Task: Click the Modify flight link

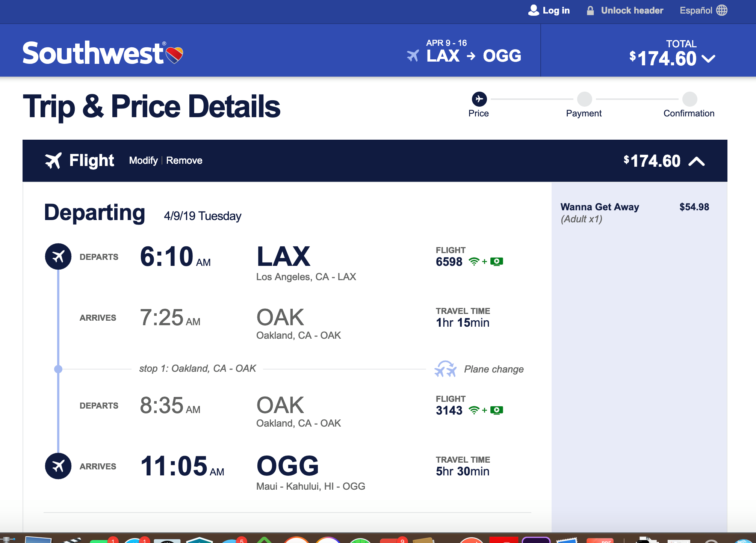Action: pyautogui.click(x=143, y=160)
